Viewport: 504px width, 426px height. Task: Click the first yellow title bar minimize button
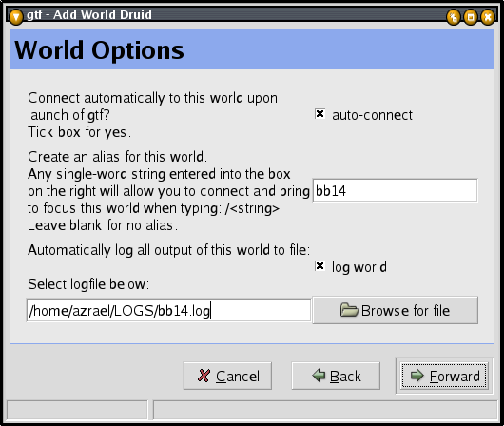(x=454, y=17)
